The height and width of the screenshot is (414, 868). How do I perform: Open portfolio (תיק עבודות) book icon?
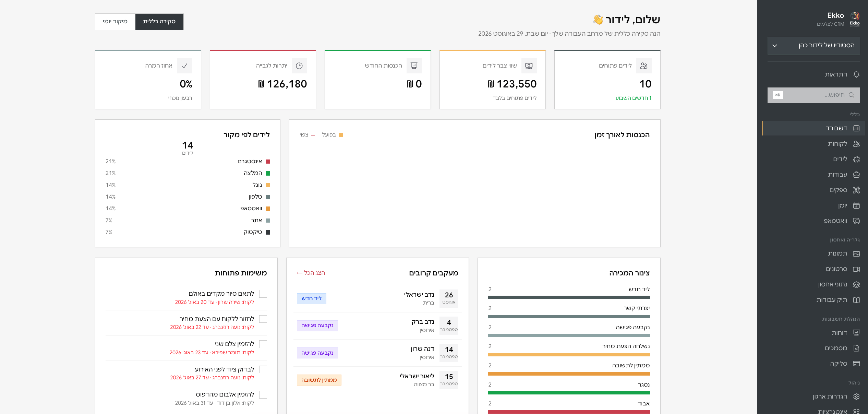point(856,300)
